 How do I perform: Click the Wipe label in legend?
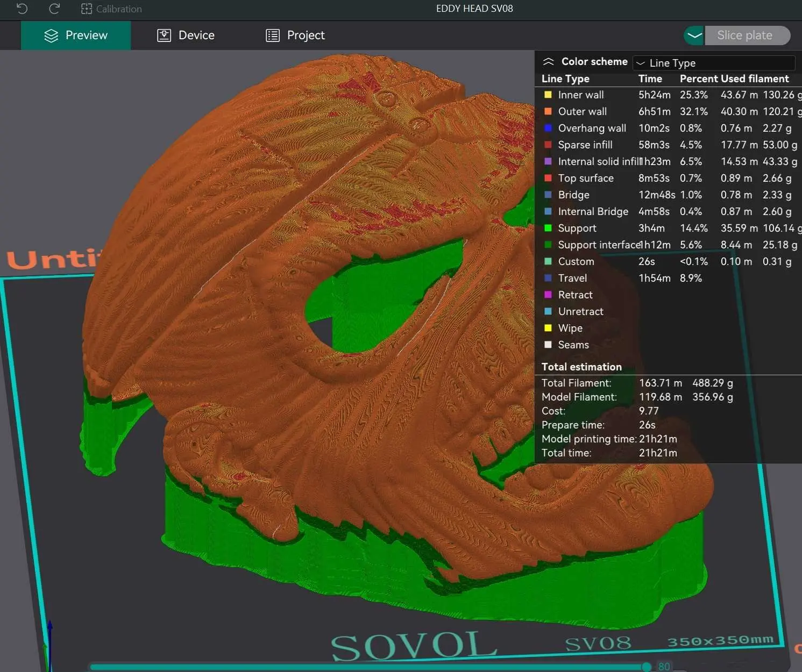tap(570, 328)
